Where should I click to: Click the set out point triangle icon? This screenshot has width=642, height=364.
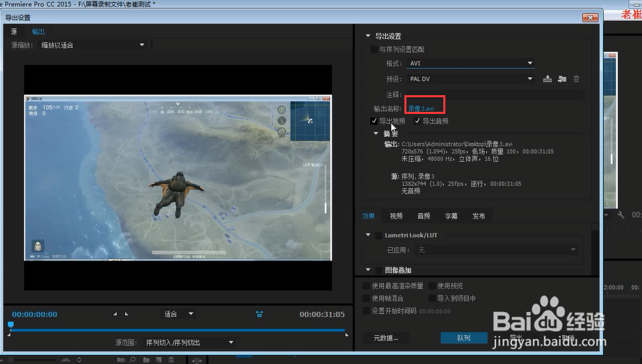(126, 314)
